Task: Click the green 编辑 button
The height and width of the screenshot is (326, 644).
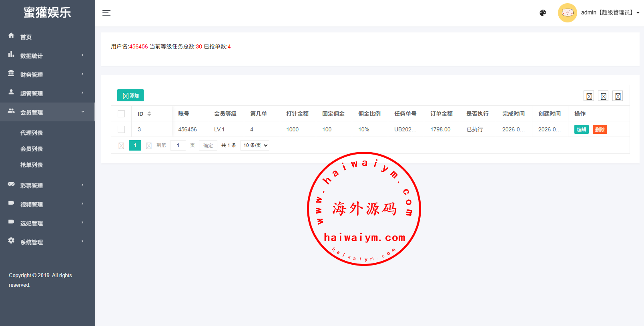Action: coord(581,129)
